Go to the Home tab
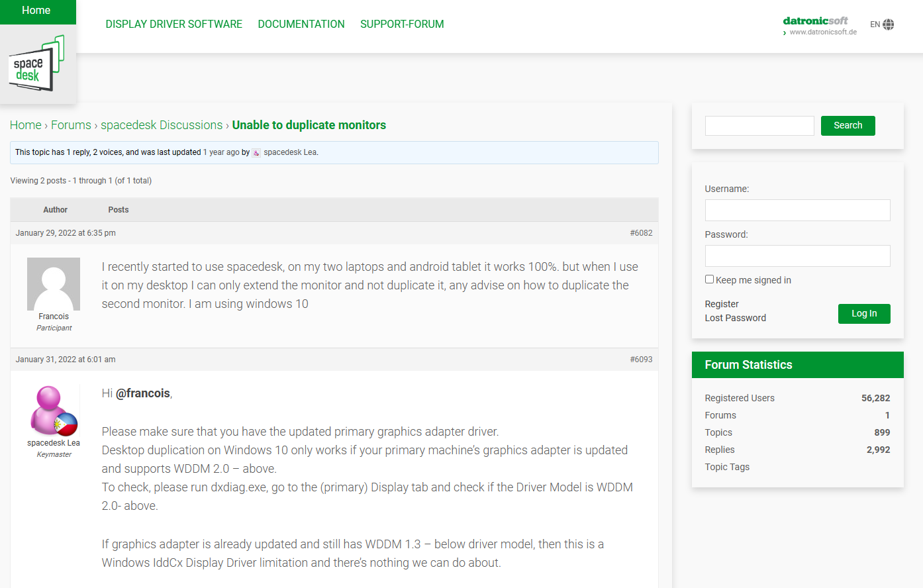 (36, 11)
